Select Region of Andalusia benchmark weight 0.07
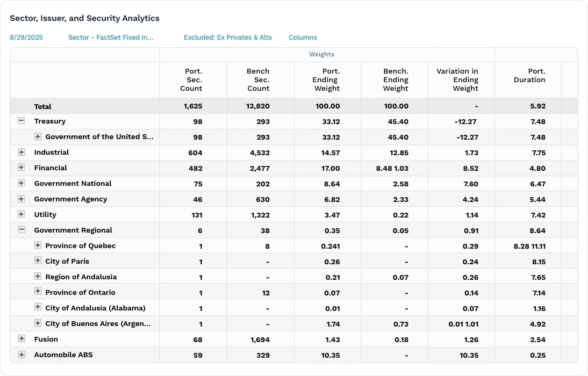The height and width of the screenshot is (376, 588). (400, 277)
